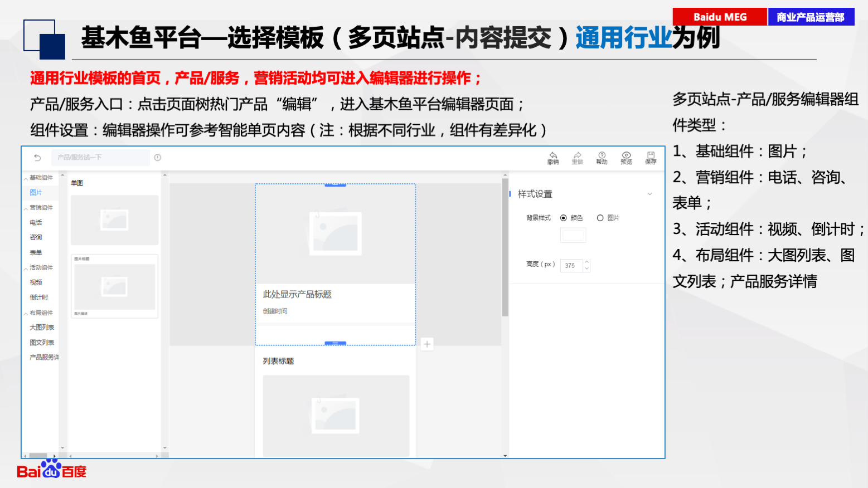
Task: Click the page name field 产品/服务试一下
Action: pyautogui.click(x=100, y=158)
